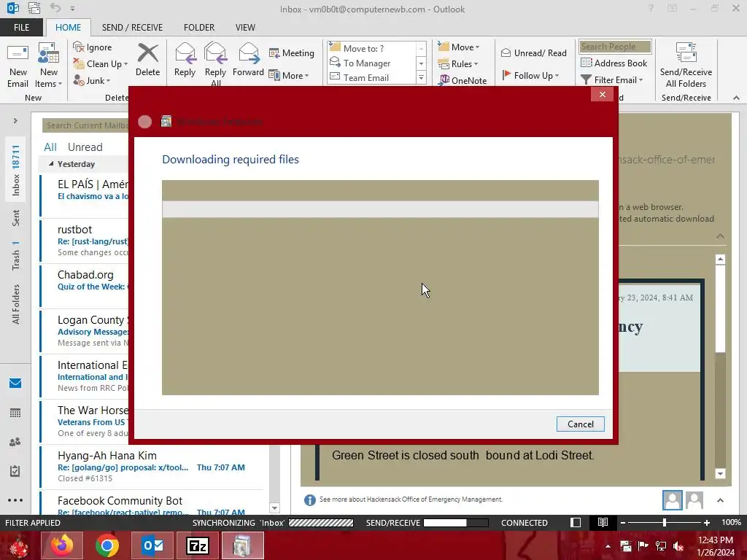Switch to Normal view in status bar
The width and height of the screenshot is (747, 560).
pyautogui.click(x=576, y=522)
